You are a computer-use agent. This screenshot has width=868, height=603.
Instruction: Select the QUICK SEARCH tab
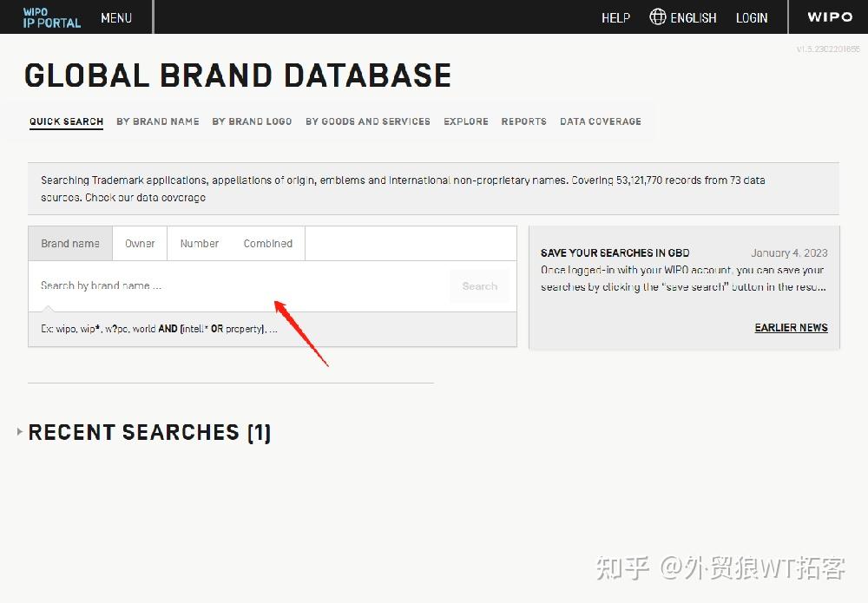point(66,121)
